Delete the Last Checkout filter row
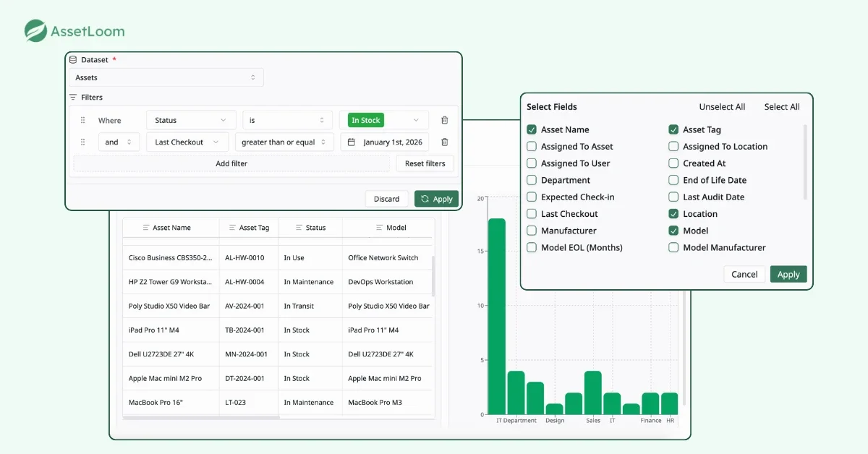Screen dimensions: 868x454 (444, 142)
